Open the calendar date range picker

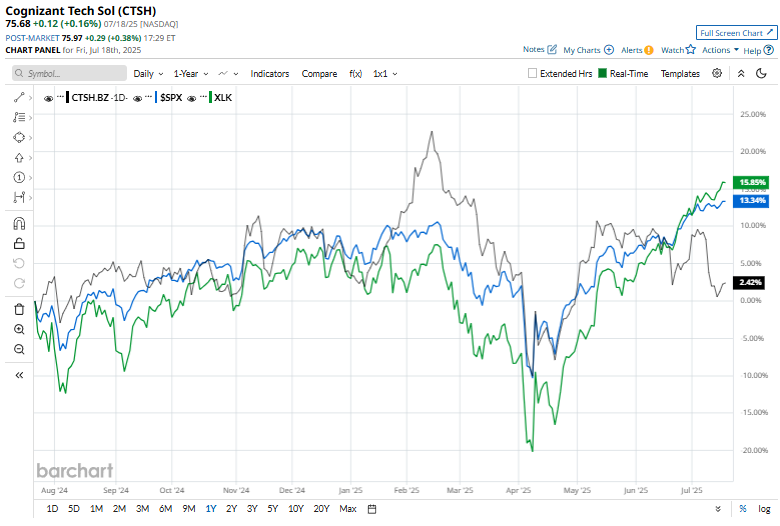(372, 509)
